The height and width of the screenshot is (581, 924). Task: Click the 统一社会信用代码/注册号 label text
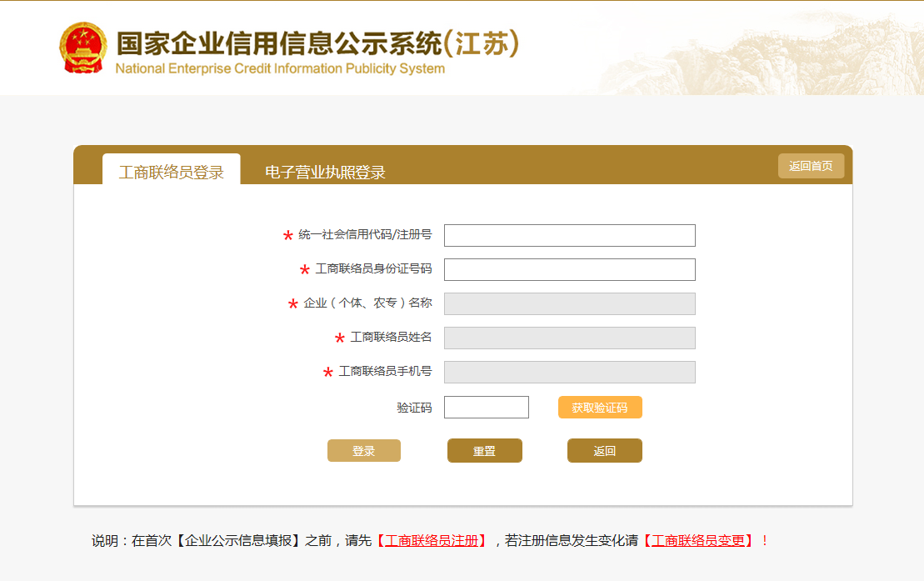(365, 235)
